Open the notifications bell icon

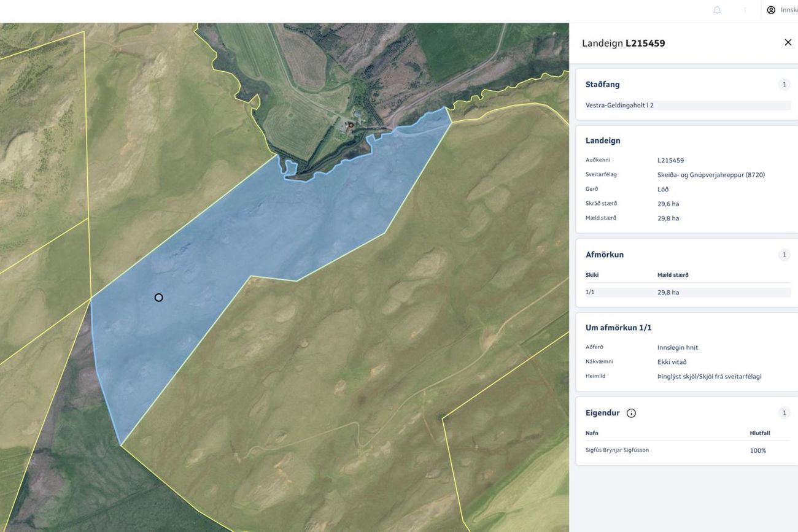tap(716, 10)
